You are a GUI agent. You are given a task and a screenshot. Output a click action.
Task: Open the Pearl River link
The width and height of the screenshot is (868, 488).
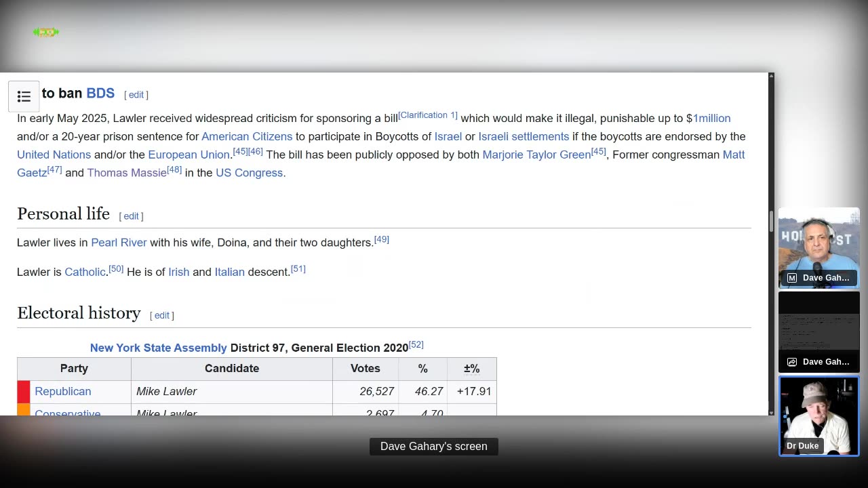(x=119, y=243)
